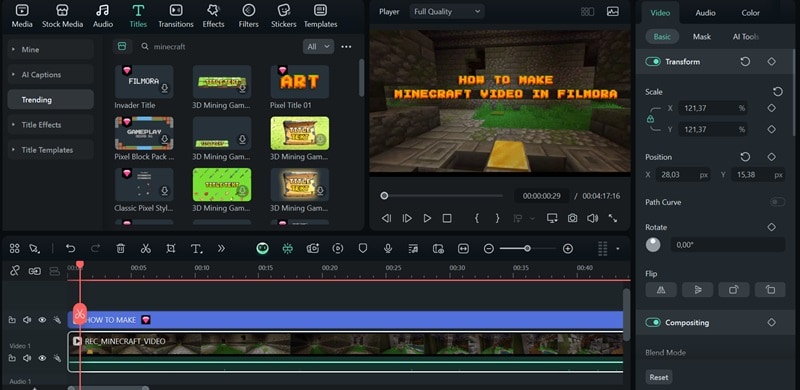
Task: Mute the Video 1 track
Action: pos(27,358)
